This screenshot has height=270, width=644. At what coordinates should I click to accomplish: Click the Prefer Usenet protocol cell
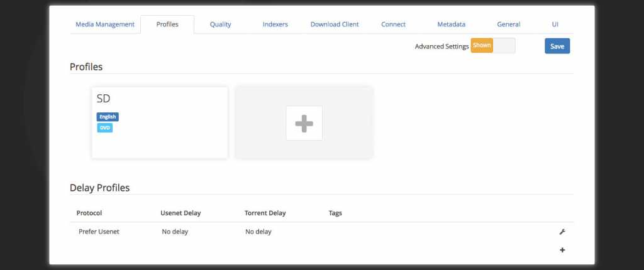pyautogui.click(x=99, y=232)
